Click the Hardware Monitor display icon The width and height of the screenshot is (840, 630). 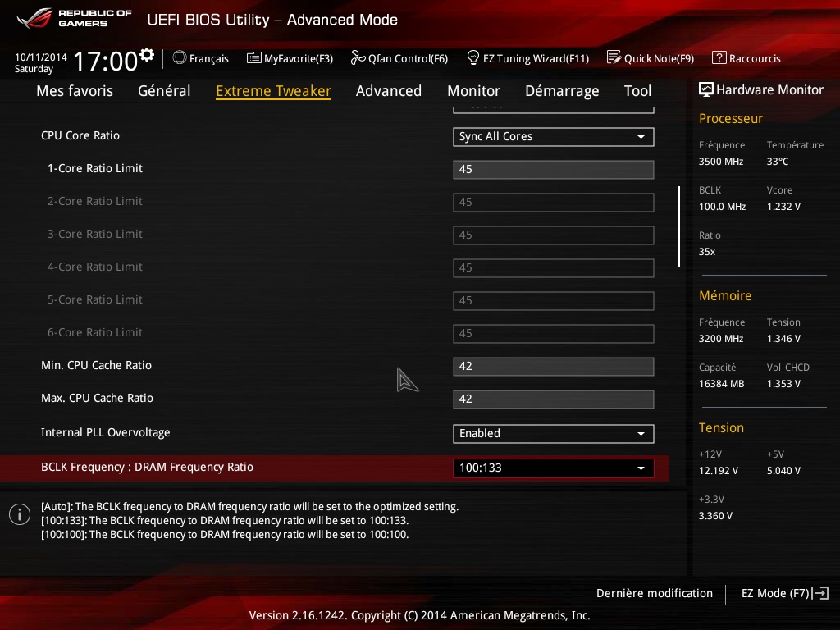click(x=705, y=89)
